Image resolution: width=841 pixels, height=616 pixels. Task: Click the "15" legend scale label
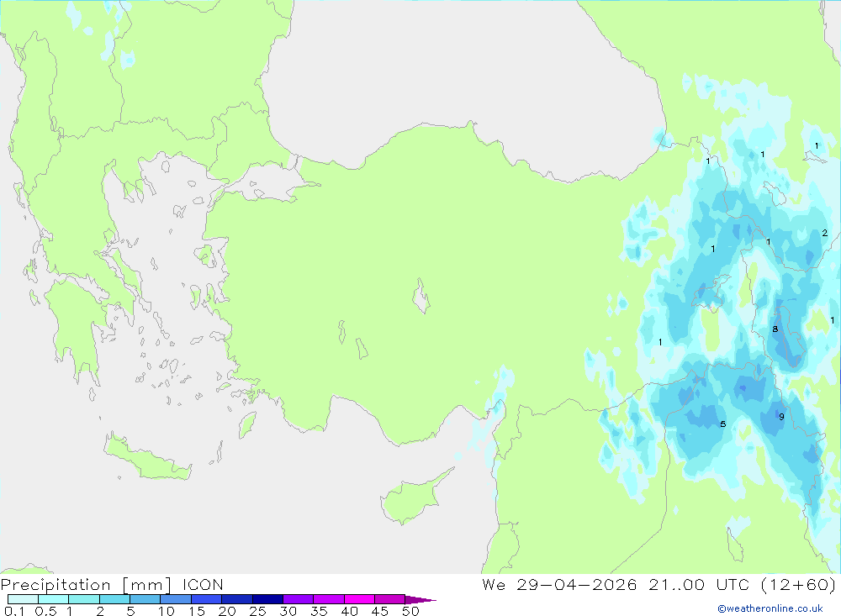(x=197, y=611)
